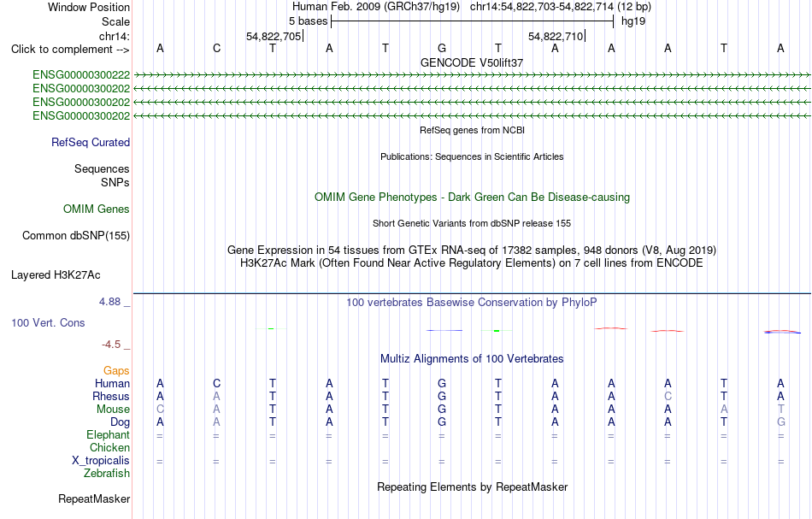Select the Zebrafish species label
Image resolution: width=812 pixels, height=519 pixels.
[x=107, y=474]
